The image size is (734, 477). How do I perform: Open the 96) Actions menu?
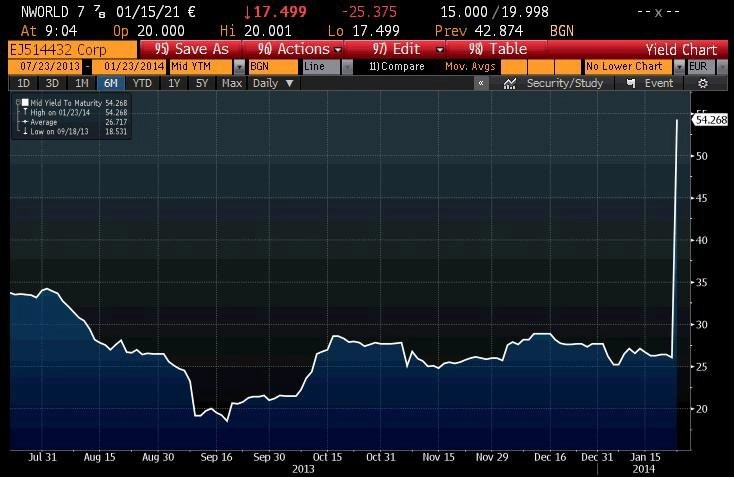point(299,49)
